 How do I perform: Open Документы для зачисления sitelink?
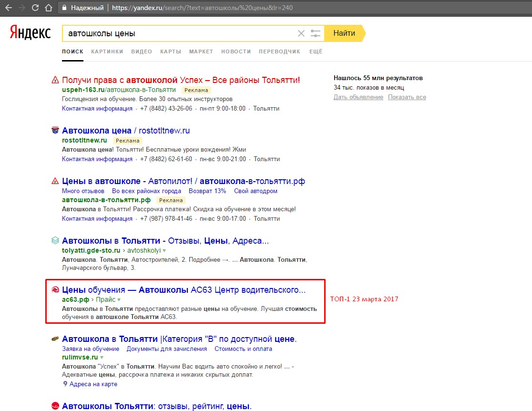(x=166, y=349)
